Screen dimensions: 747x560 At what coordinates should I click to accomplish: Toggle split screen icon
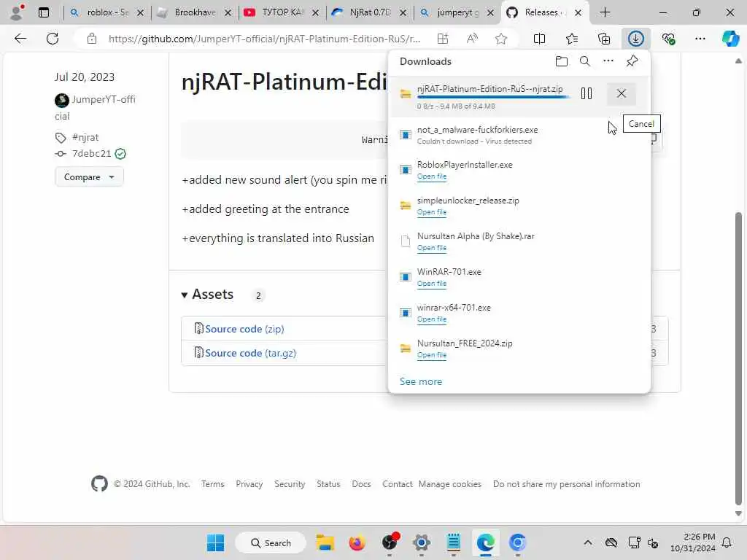click(x=539, y=39)
